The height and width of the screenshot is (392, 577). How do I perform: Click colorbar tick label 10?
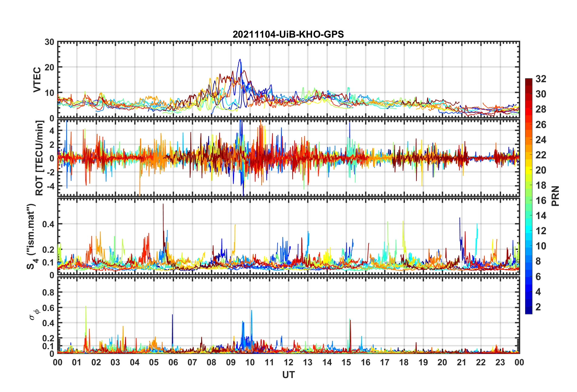[x=541, y=246]
